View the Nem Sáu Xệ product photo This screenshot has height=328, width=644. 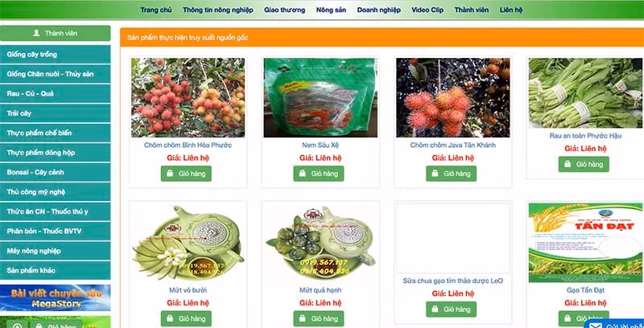[320, 97]
